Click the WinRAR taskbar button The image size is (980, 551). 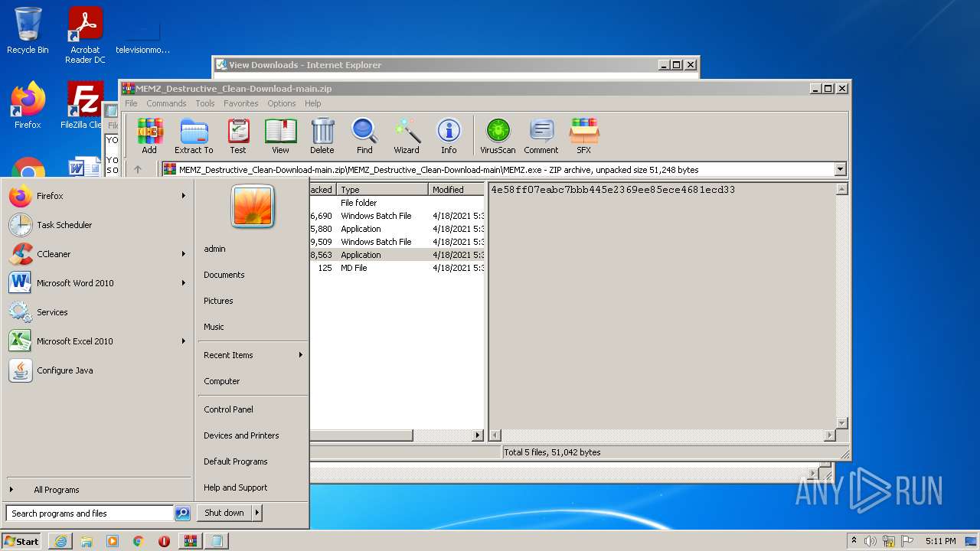pyautogui.click(x=190, y=541)
